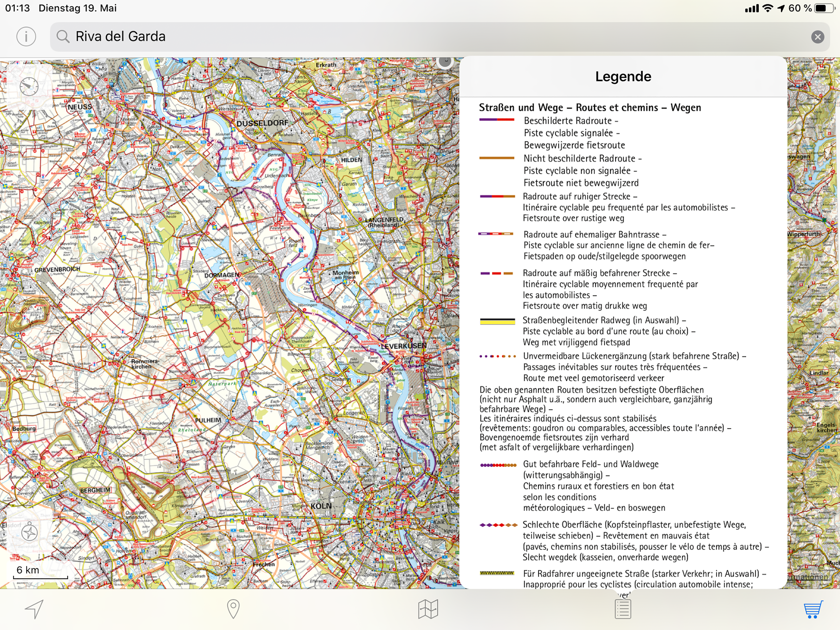Click the Legende panel title
Screen dimensions: 840x630
[x=623, y=76]
